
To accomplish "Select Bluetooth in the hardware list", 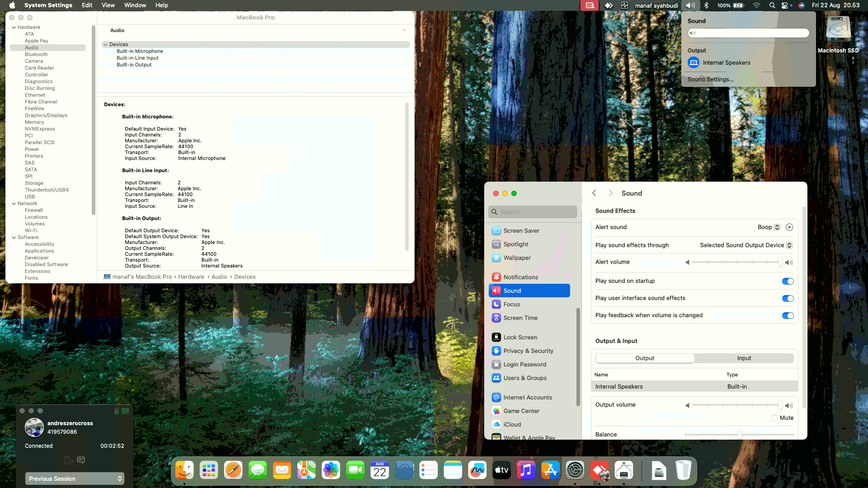I will (x=36, y=54).
